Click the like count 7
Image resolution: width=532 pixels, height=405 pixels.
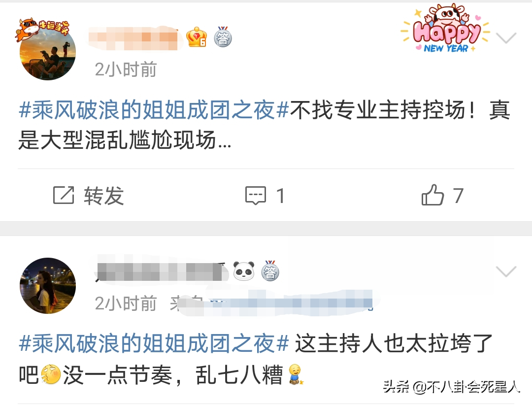(459, 196)
